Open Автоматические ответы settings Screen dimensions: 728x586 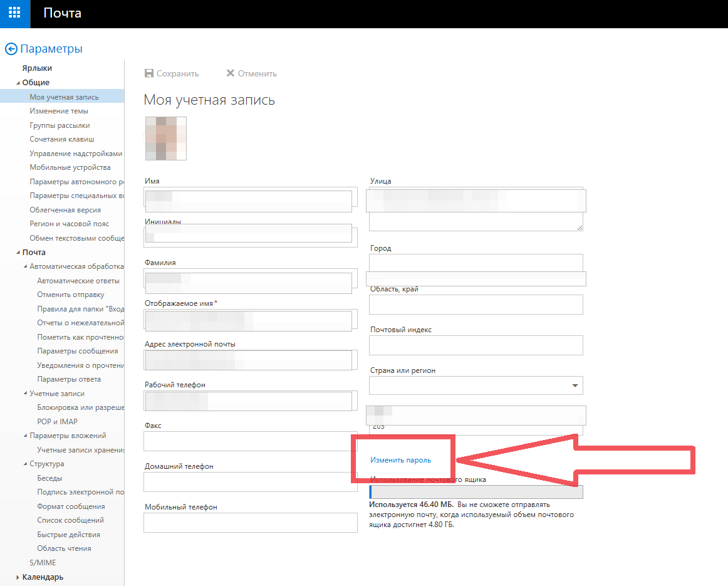tap(78, 281)
